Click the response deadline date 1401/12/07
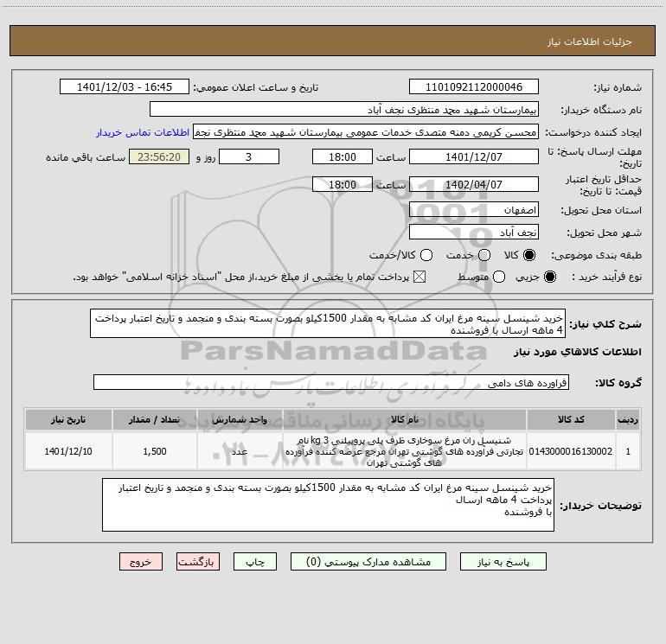 (474, 156)
